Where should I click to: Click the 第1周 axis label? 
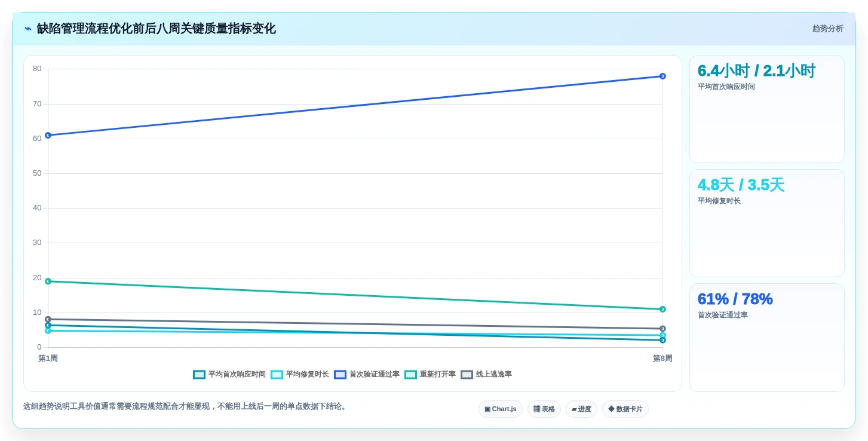pos(48,359)
